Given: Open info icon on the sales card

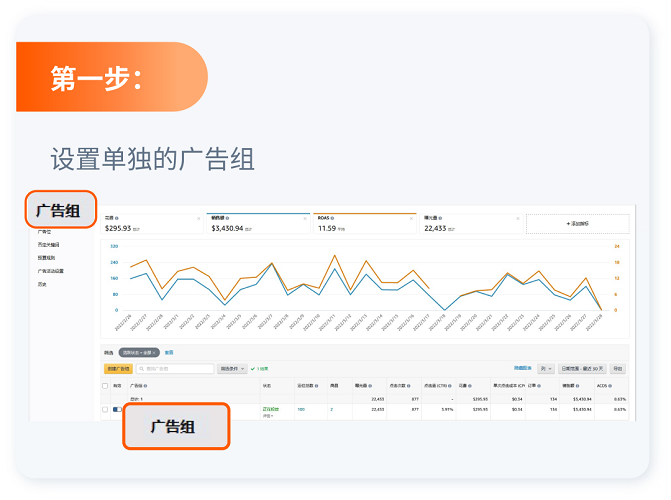Looking at the screenshot, I should coord(227,218).
